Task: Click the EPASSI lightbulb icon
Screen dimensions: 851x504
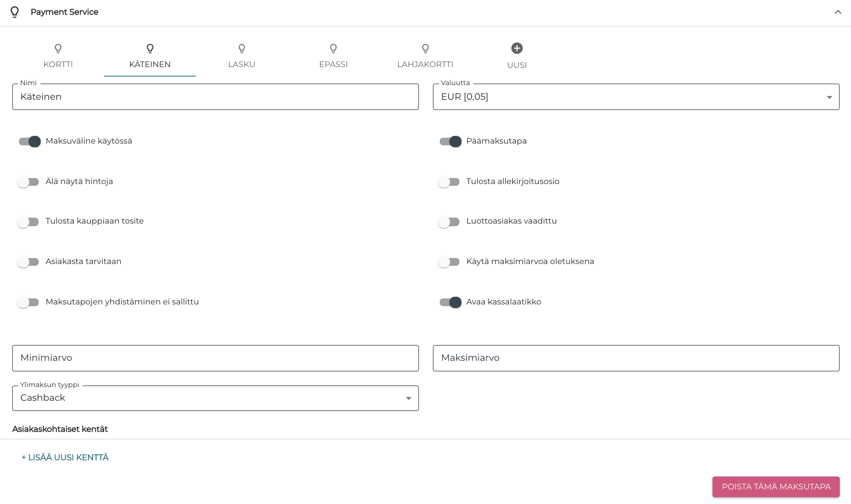Action: pos(333,48)
